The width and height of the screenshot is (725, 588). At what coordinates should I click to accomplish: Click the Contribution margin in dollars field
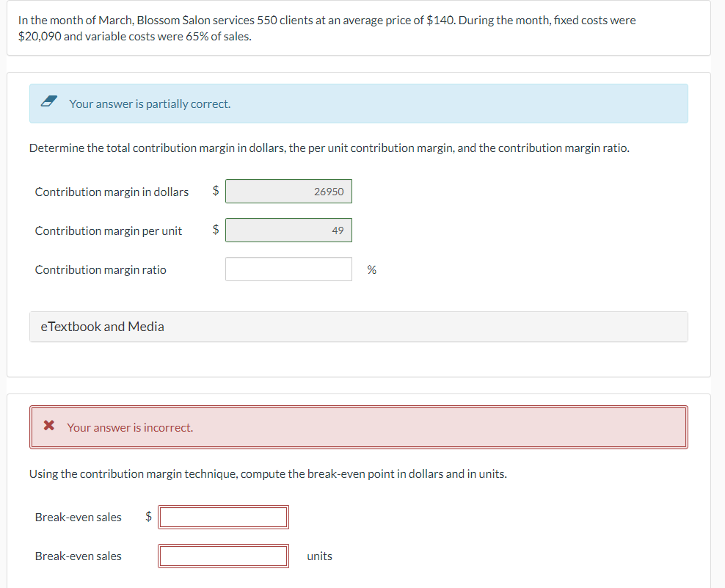coord(288,191)
